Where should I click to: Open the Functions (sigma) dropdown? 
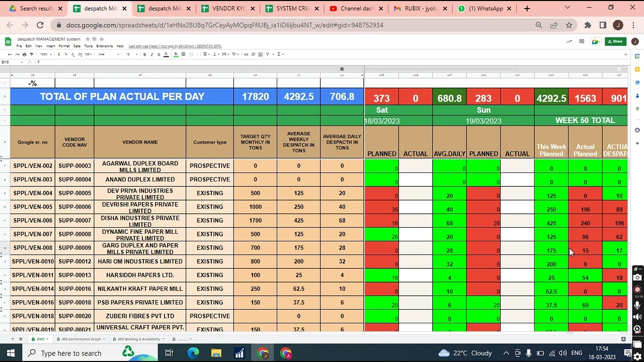[280, 54]
